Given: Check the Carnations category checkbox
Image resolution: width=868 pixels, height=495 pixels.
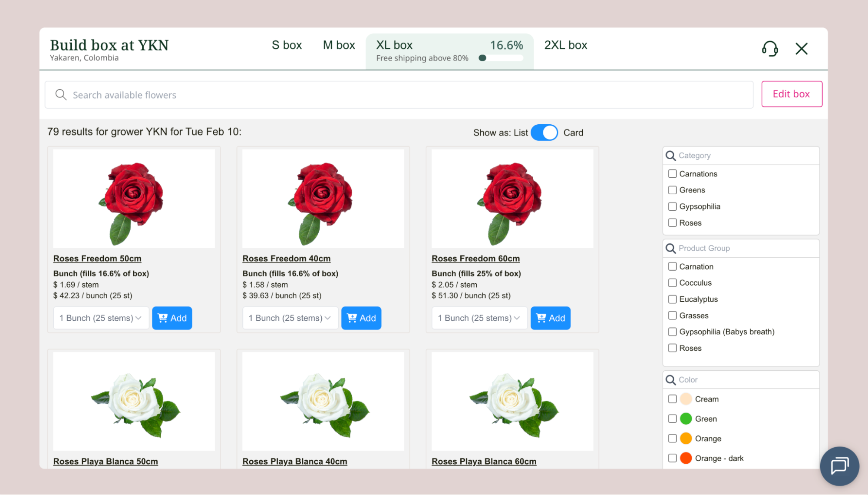Looking at the screenshot, I should [x=672, y=173].
